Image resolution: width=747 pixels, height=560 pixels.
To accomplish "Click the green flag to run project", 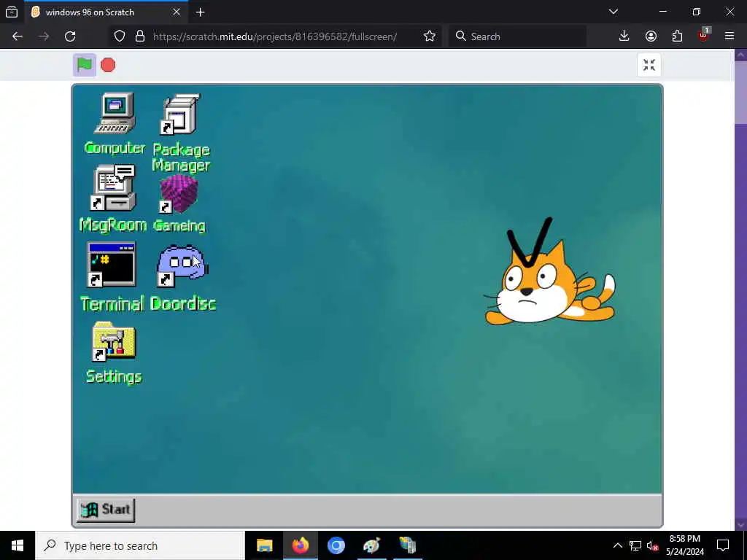I will coord(85,65).
